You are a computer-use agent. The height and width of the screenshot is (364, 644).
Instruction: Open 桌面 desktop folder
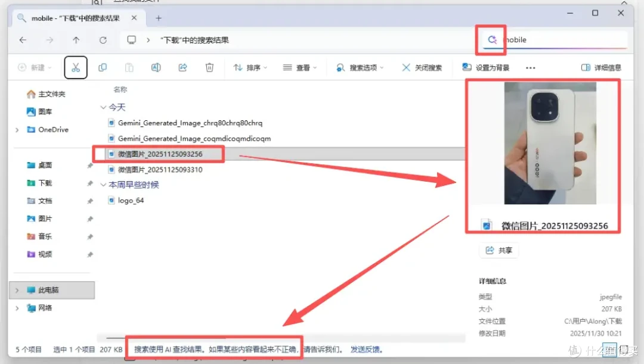[39, 165]
